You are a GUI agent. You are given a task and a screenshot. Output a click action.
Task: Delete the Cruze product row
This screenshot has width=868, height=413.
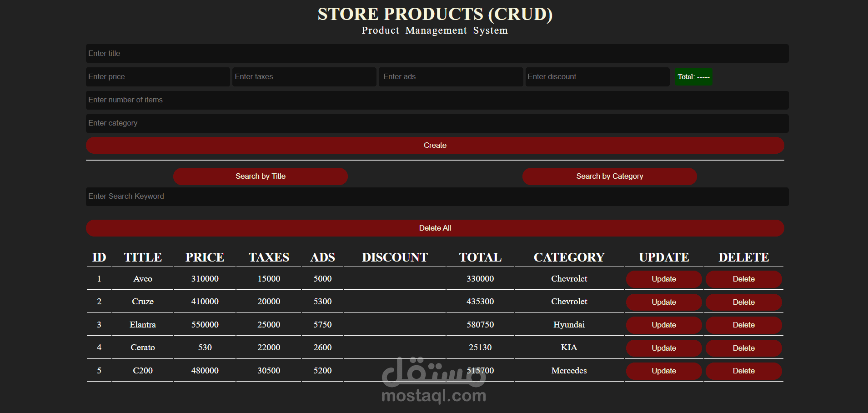(743, 302)
